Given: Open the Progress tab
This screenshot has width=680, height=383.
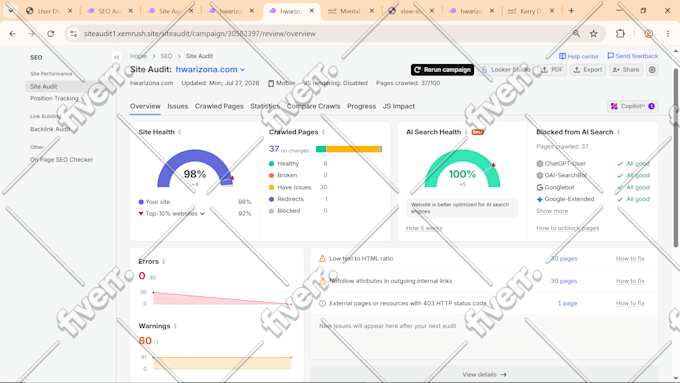Looking at the screenshot, I should [x=361, y=106].
